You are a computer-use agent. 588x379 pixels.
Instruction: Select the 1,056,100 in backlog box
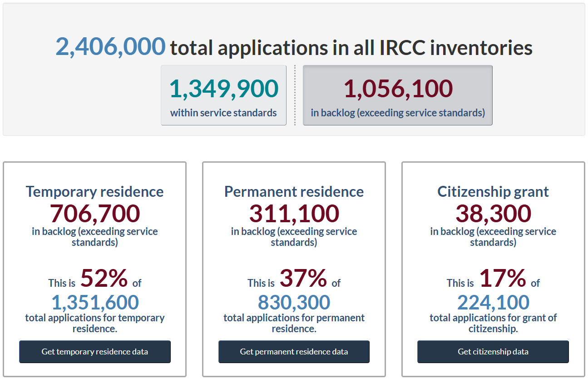pos(398,95)
